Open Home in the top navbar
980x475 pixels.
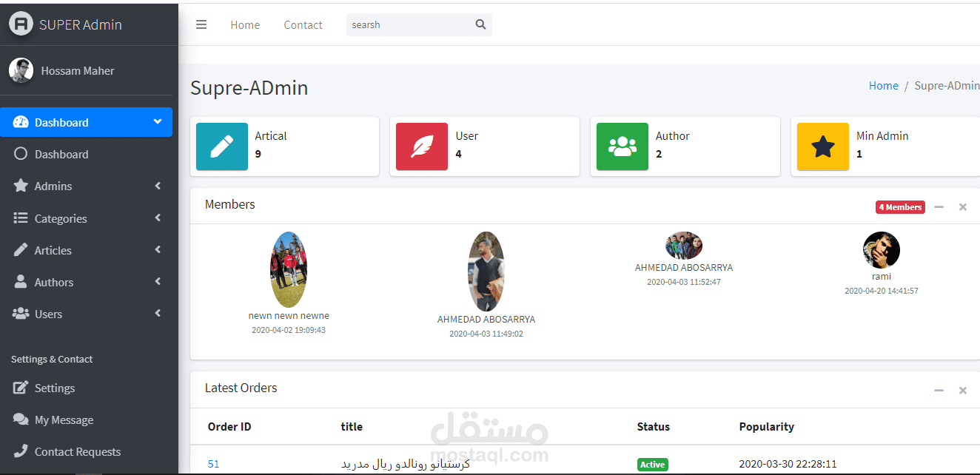[245, 24]
